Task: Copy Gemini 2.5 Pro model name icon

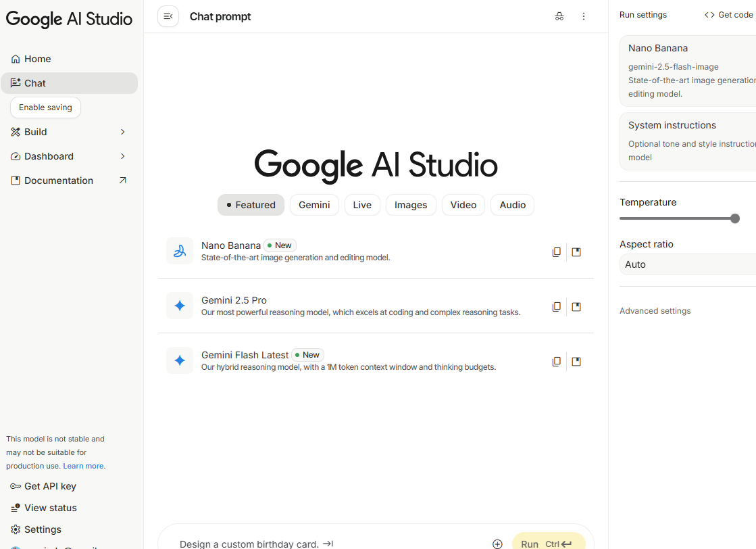Action: (557, 307)
